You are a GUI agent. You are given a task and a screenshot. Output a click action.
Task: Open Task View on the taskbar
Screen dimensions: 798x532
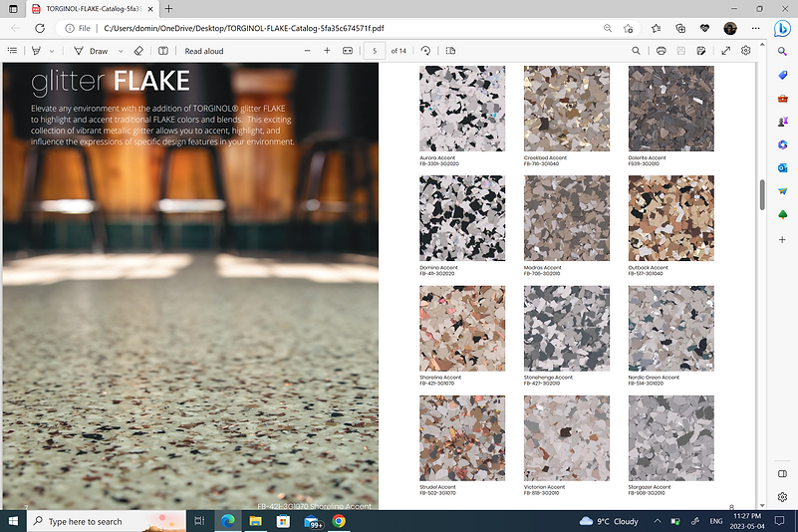199,521
